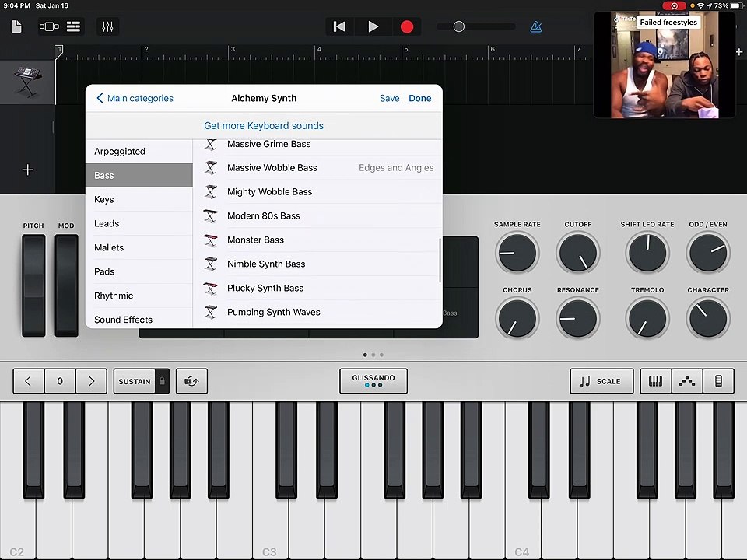The image size is (747, 560).
Task: Jump to bar 4 in ruler
Action: pos(319,49)
